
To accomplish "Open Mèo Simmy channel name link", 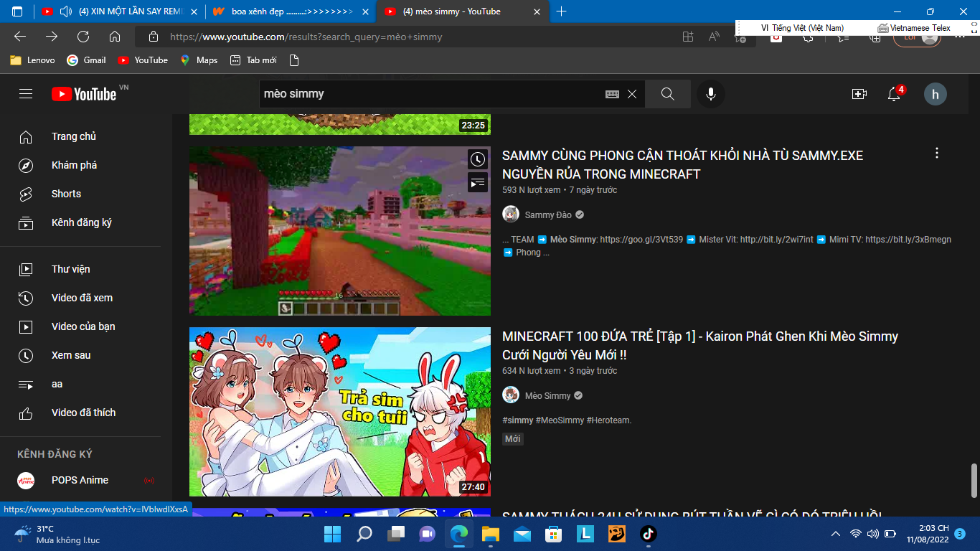I will point(548,395).
